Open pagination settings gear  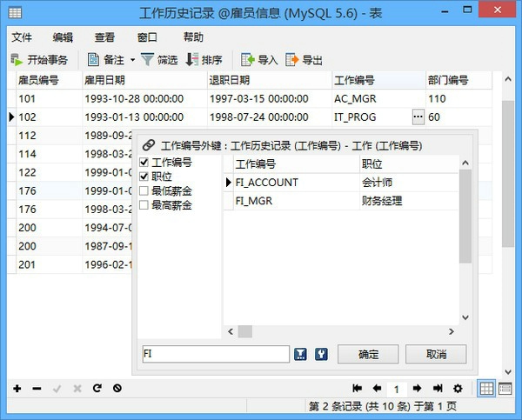(458, 388)
